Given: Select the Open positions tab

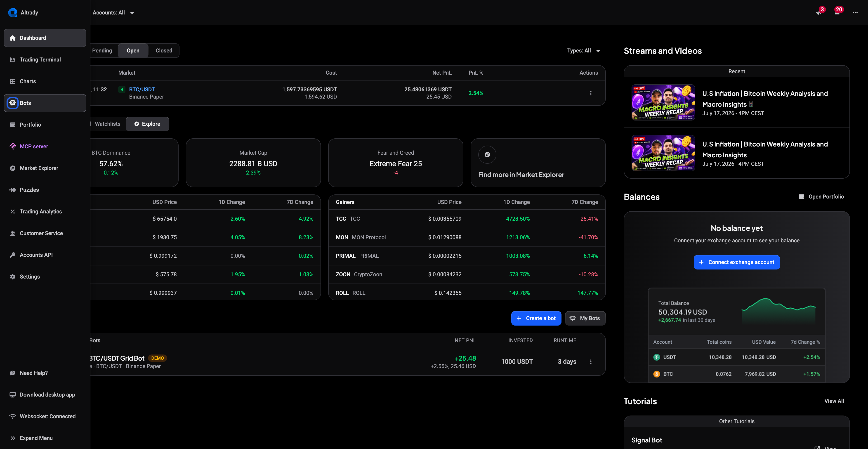Looking at the screenshot, I should click(133, 51).
